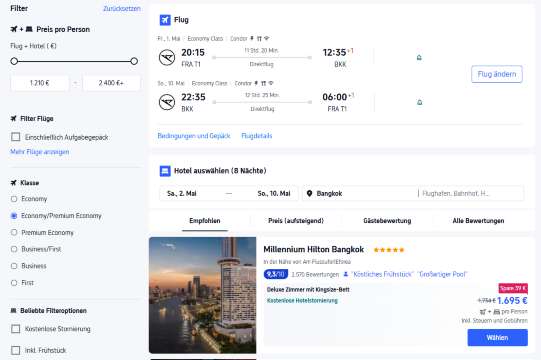
Task: Click the amenity icons on the Fr., 1. Mai flight
Action: tap(259, 38)
